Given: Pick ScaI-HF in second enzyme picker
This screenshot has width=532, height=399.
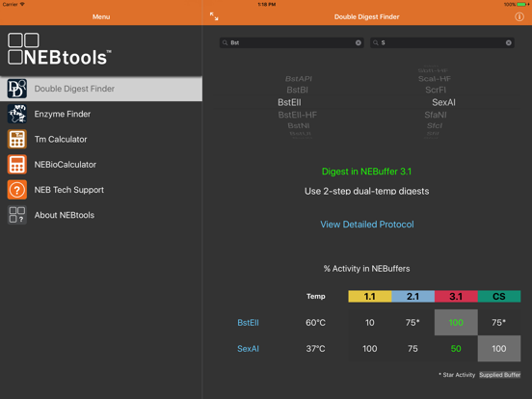Looking at the screenshot, I should [435, 79].
